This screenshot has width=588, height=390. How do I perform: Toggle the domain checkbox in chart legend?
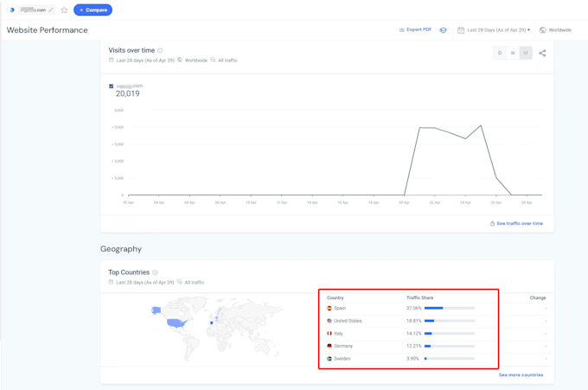coord(111,86)
